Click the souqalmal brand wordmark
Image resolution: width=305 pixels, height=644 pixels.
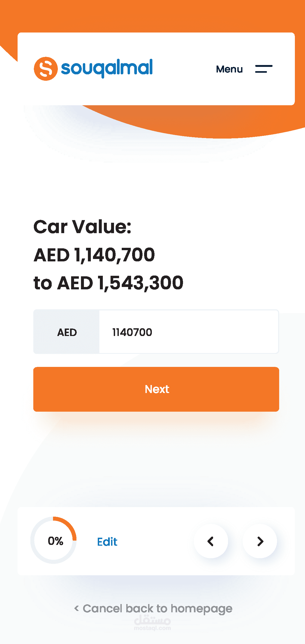pos(107,68)
